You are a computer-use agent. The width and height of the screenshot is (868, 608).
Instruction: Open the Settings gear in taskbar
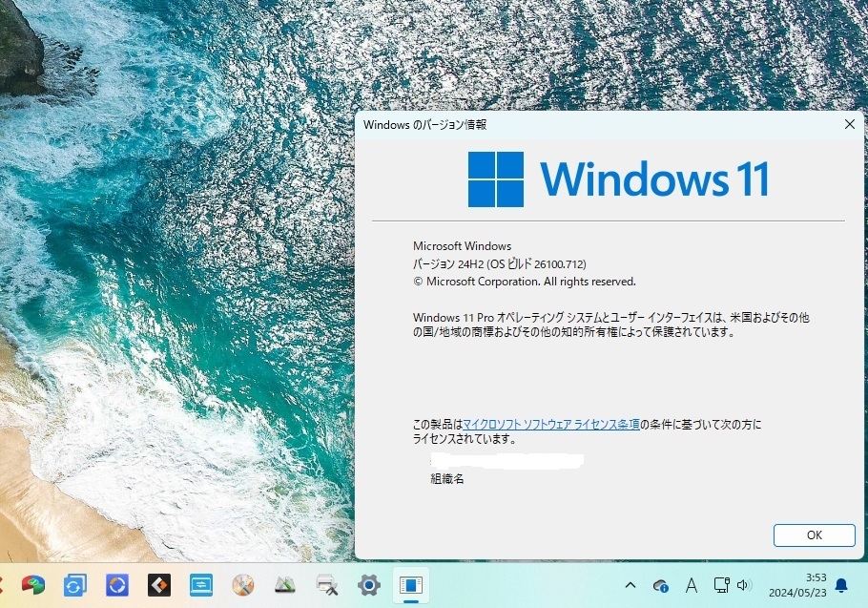[x=369, y=585]
